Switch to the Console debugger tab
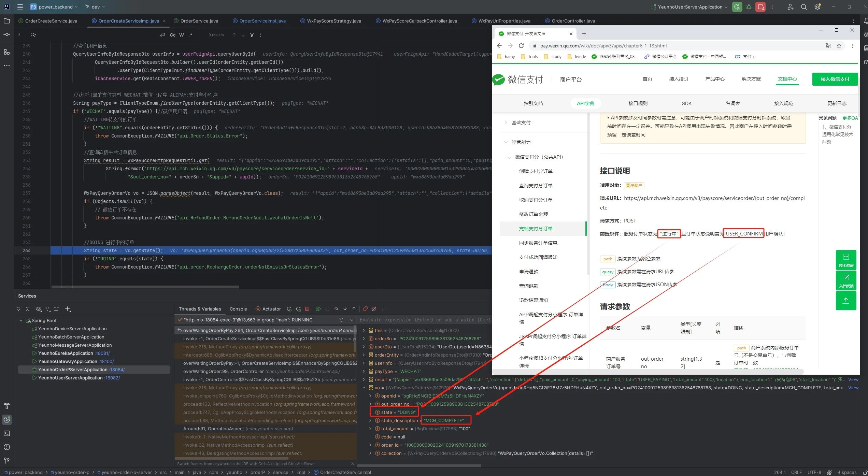868x476 pixels. point(238,309)
